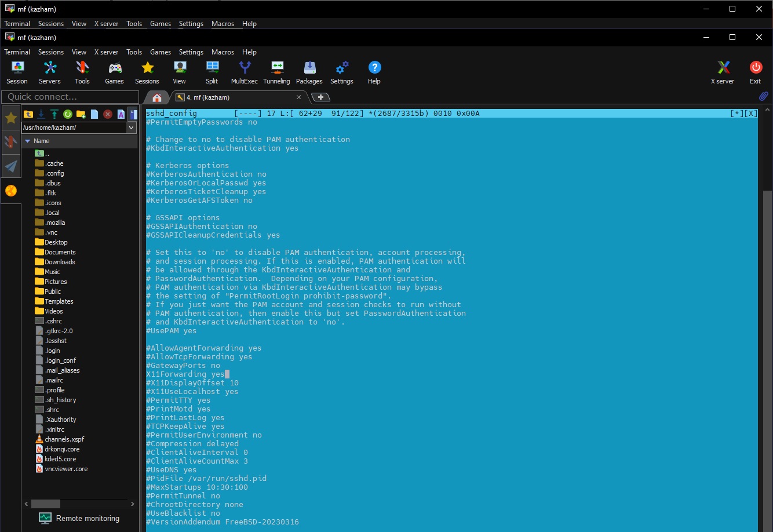The image size is (773, 532).
Task: Click the 'X11Forwarding yes' line
Action: click(x=185, y=374)
